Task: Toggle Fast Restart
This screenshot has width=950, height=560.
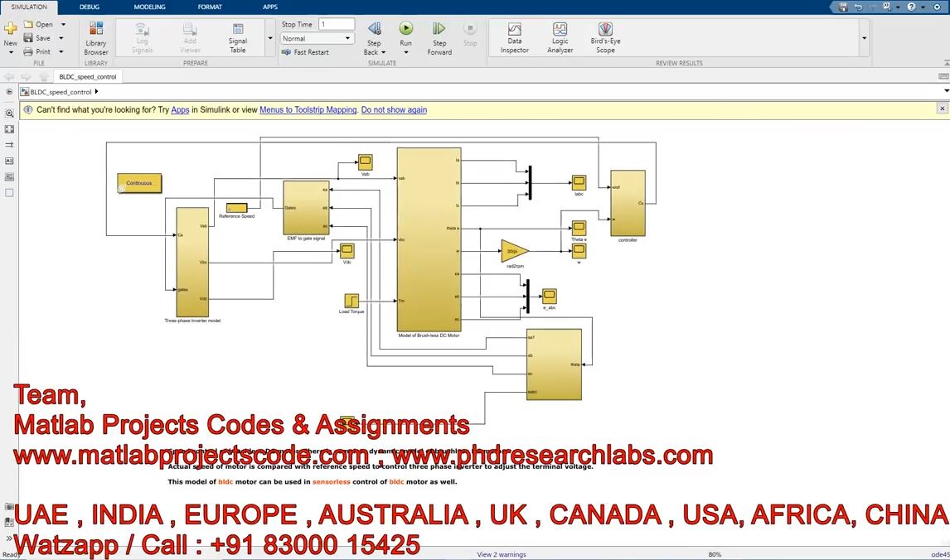Action: tap(305, 52)
